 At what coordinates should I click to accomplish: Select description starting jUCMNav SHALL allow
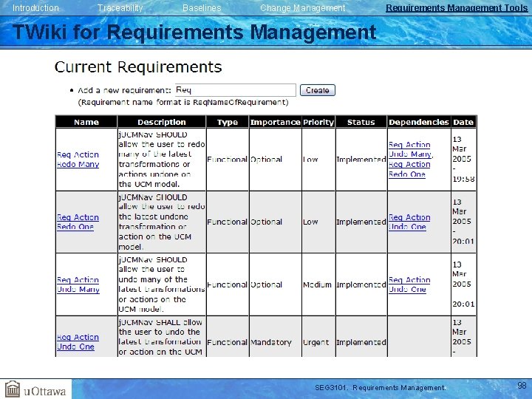[x=162, y=337]
